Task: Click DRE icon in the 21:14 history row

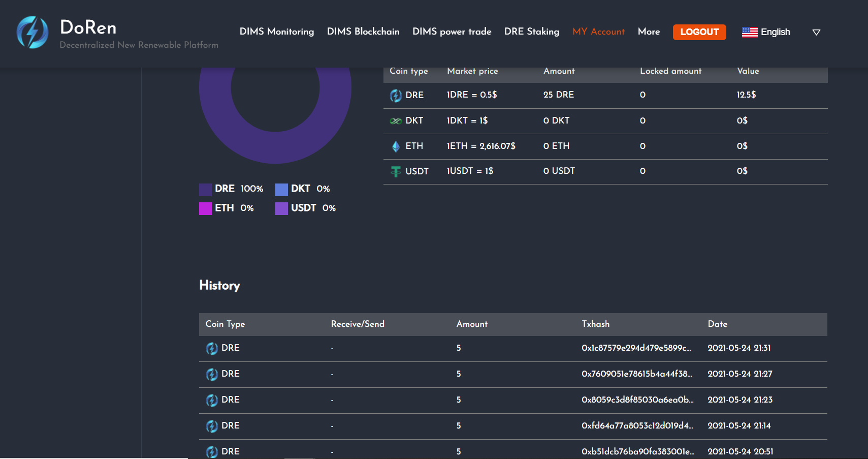Action: point(212,426)
